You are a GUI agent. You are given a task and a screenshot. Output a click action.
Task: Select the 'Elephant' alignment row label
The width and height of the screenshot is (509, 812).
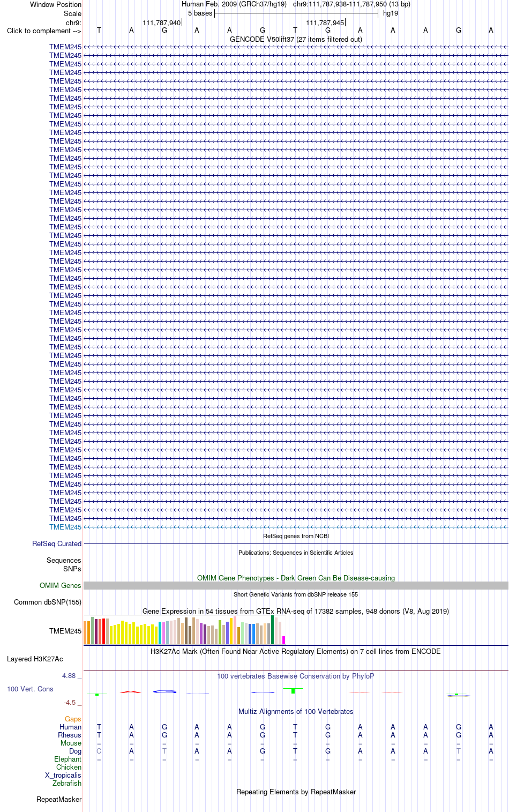(68, 759)
